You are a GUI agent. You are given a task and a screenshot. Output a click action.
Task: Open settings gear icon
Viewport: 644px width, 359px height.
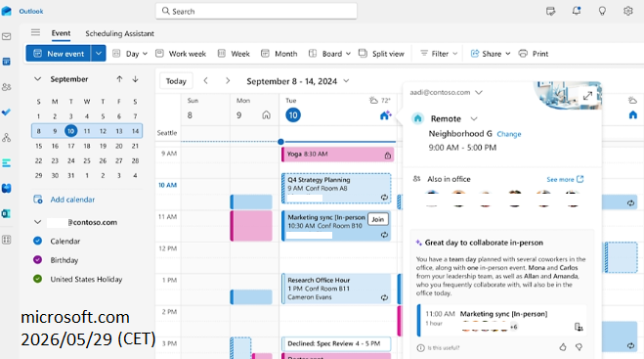point(628,11)
